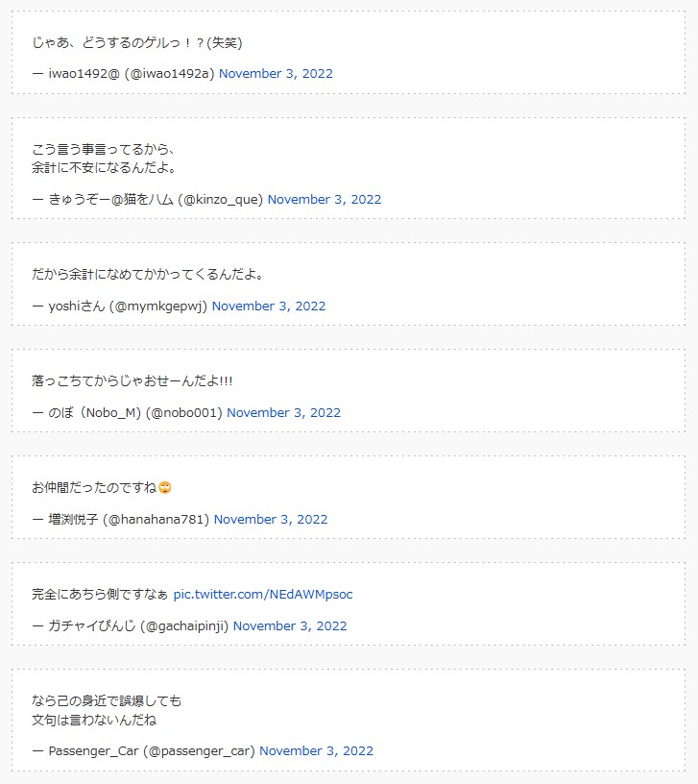698x784 pixels.
Task: Click the date link beside @gachaipinji
Action: click(x=290, y=626)
